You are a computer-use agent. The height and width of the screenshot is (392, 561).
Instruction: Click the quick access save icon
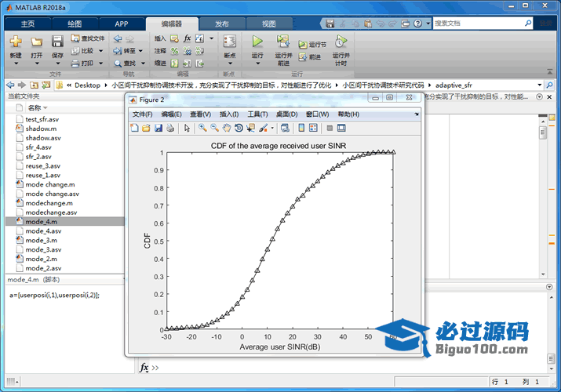click(330, 24)
